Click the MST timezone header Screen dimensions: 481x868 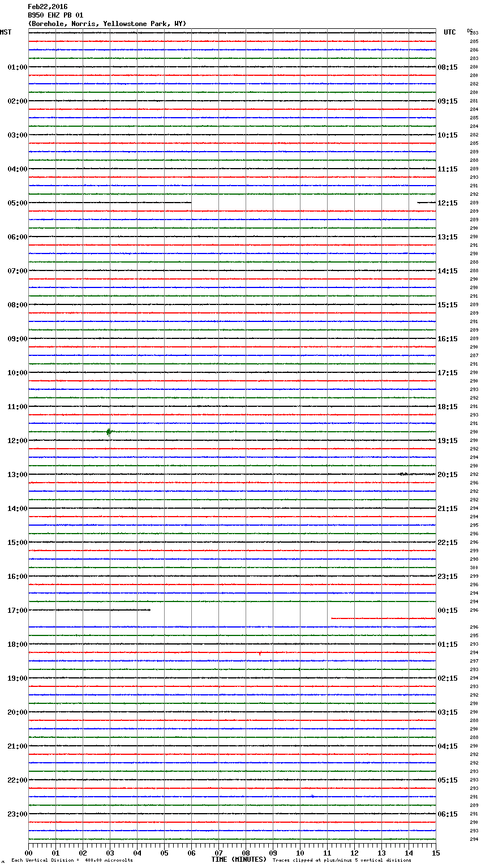6,32
